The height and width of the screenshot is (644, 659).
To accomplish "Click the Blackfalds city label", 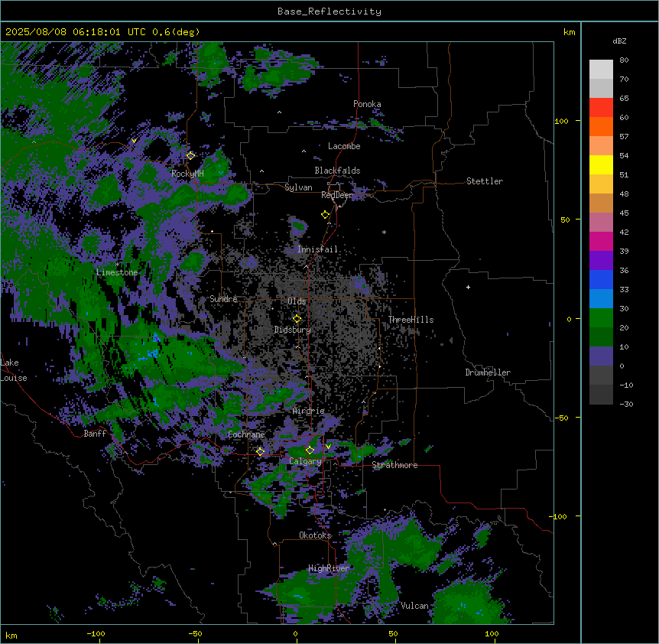I will (337, 171).
